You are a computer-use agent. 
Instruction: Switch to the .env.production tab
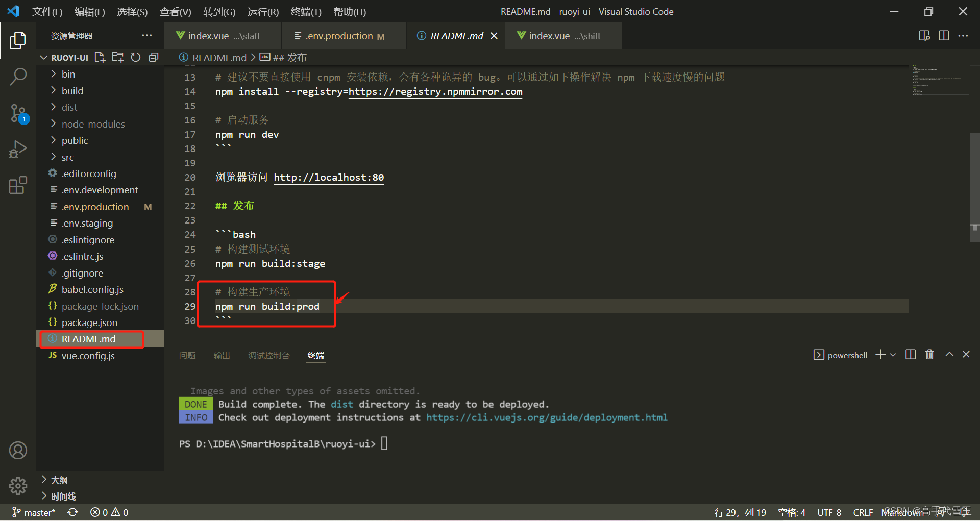click(x=338, y=36)
